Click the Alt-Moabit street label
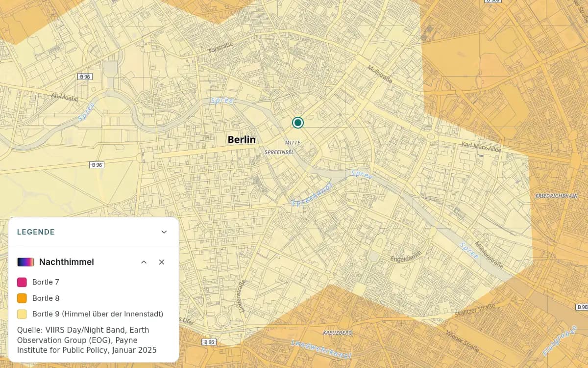Image resolution: width=588 pixels, height=368 pixels. [x=65, y=98]
